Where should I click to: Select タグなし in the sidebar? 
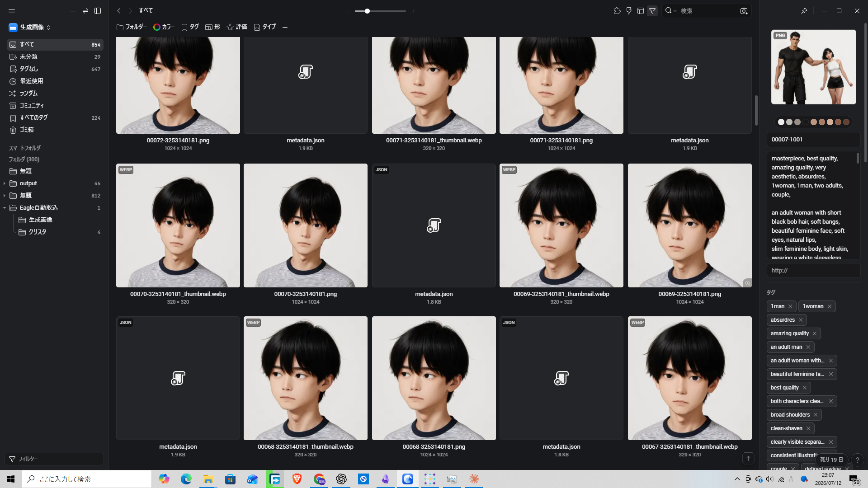[x=55, y=69]
